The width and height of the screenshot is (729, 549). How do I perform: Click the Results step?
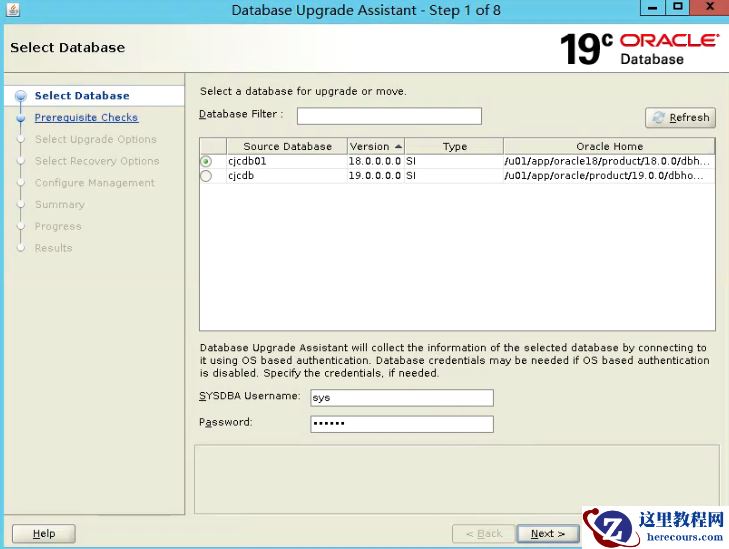pyautogui.click(x=53, y=248)
